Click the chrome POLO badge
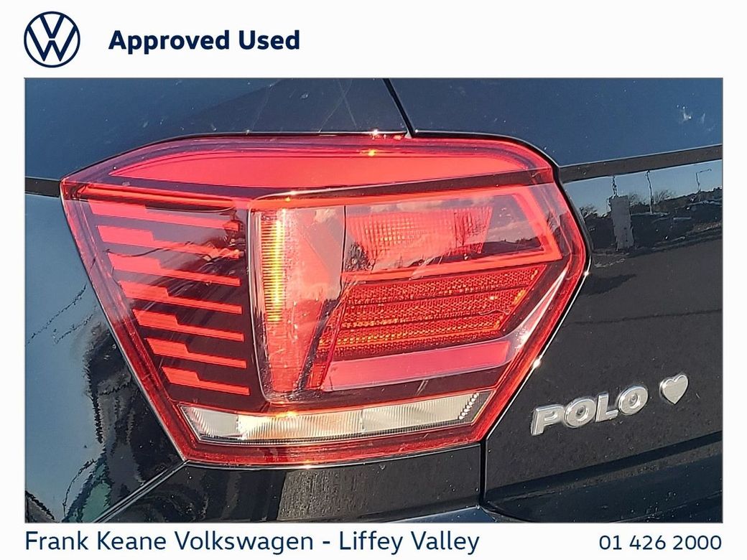This screenshot has width=747, height=560. tap(590, 409)
